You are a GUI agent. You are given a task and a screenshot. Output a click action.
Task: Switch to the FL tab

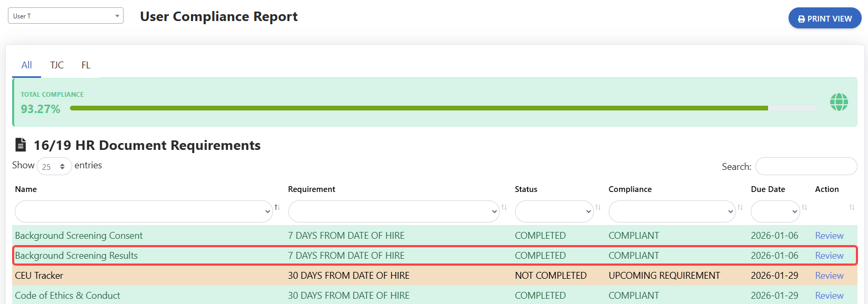pos(86,65)
